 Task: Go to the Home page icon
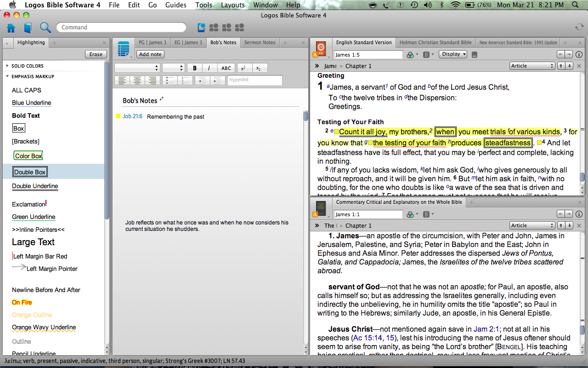pyautogui.click(x=11, y=28)
